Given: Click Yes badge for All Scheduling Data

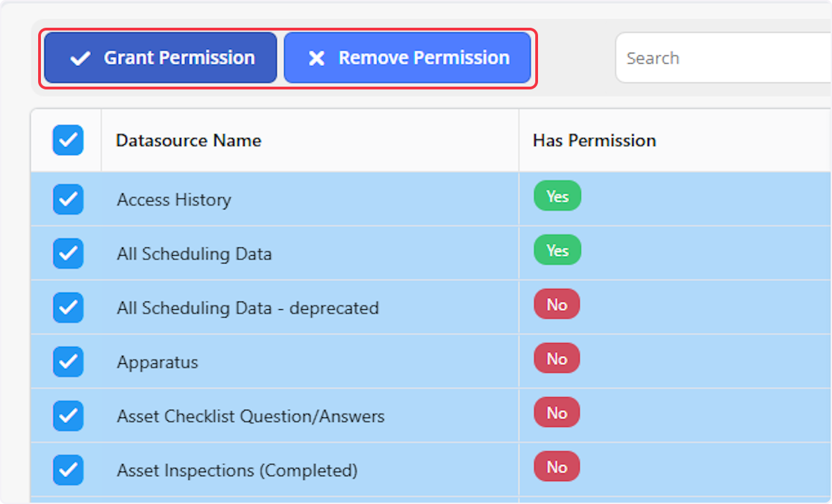Looking at the screenshot, I should point(557,250).
